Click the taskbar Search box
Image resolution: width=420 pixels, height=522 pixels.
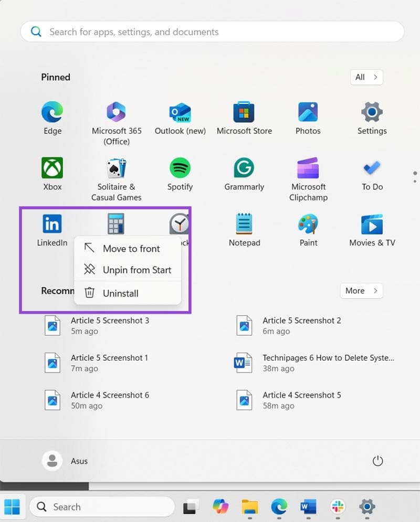point(102,507)
